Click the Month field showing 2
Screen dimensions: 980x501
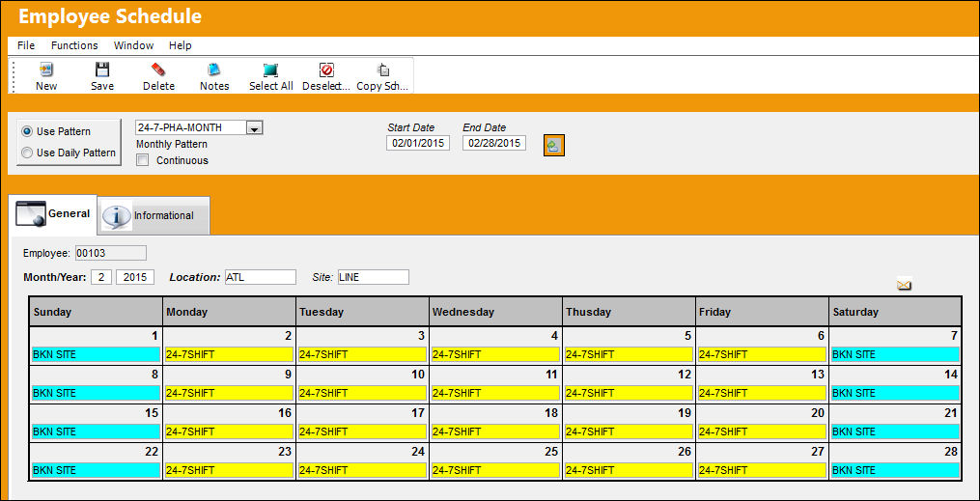[x=100, y=277]
